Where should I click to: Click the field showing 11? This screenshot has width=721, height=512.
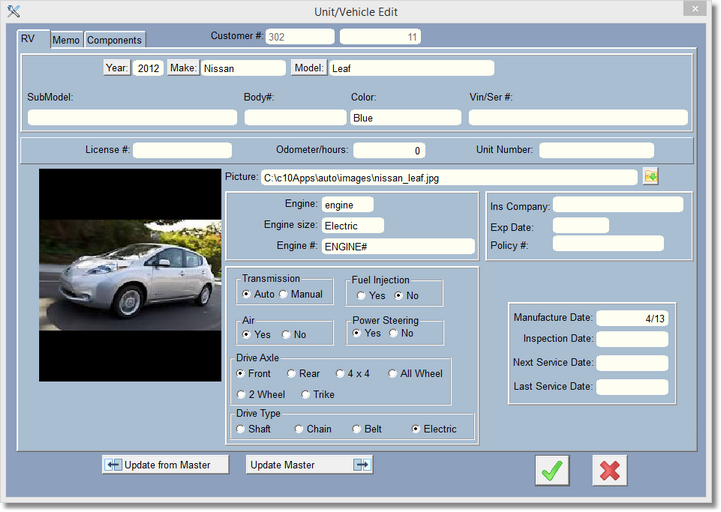coord(380,36)
